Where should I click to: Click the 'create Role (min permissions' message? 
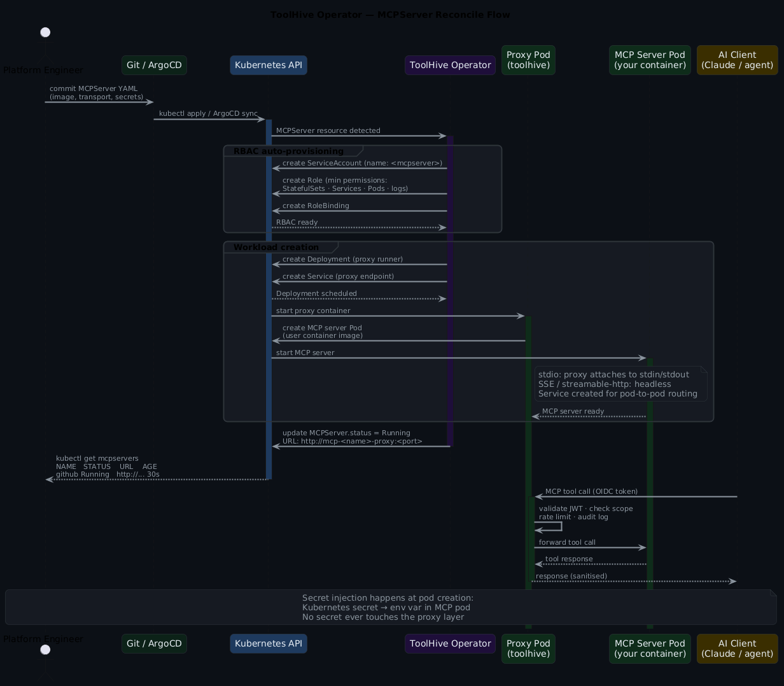click(x=345, y=185)
